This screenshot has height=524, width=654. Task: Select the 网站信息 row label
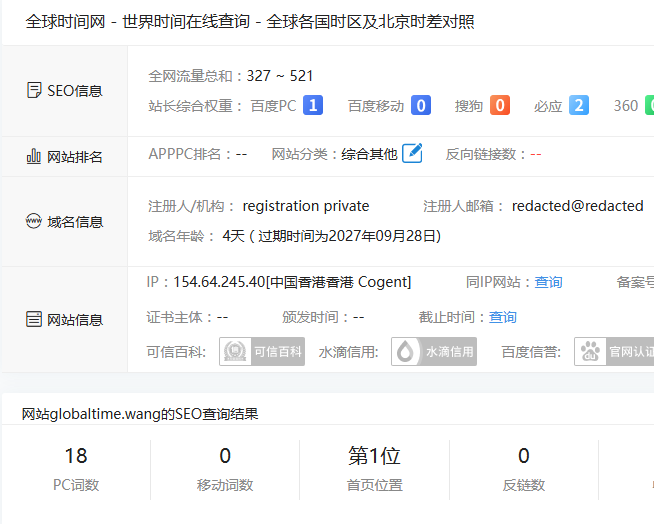coord(75,320)
